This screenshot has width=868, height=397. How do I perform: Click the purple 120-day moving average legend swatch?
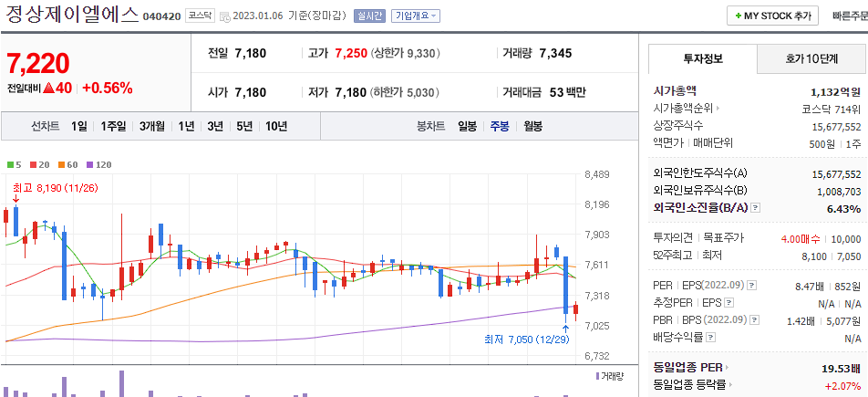tap(89, 164)
